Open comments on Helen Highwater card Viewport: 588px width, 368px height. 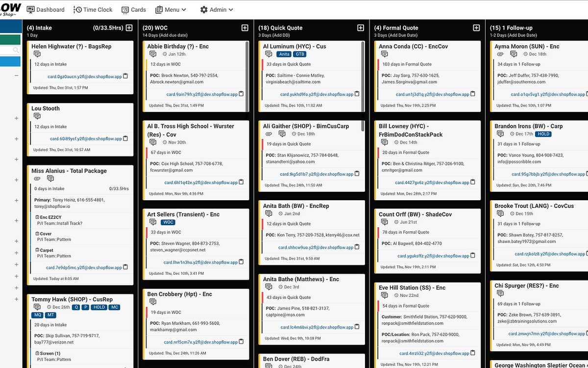[37, 54]
